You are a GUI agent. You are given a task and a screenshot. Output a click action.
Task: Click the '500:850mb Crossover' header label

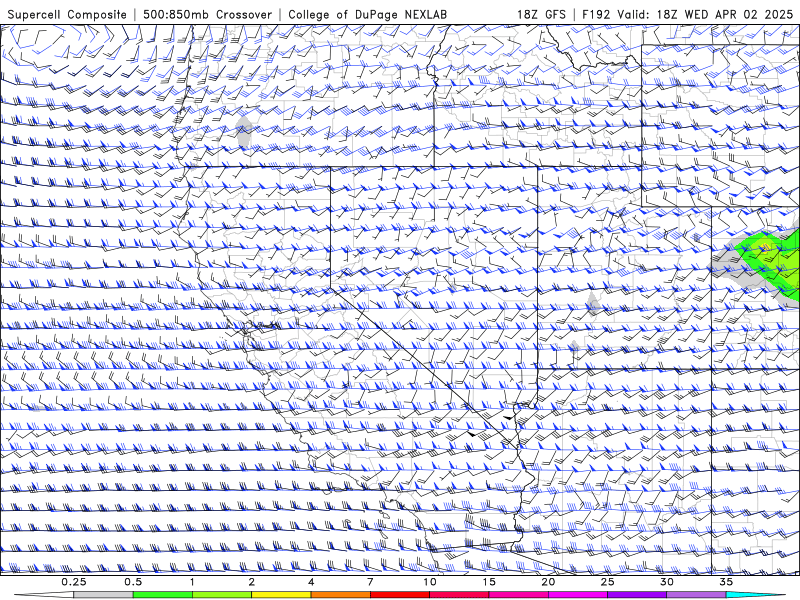click(208, 15)
